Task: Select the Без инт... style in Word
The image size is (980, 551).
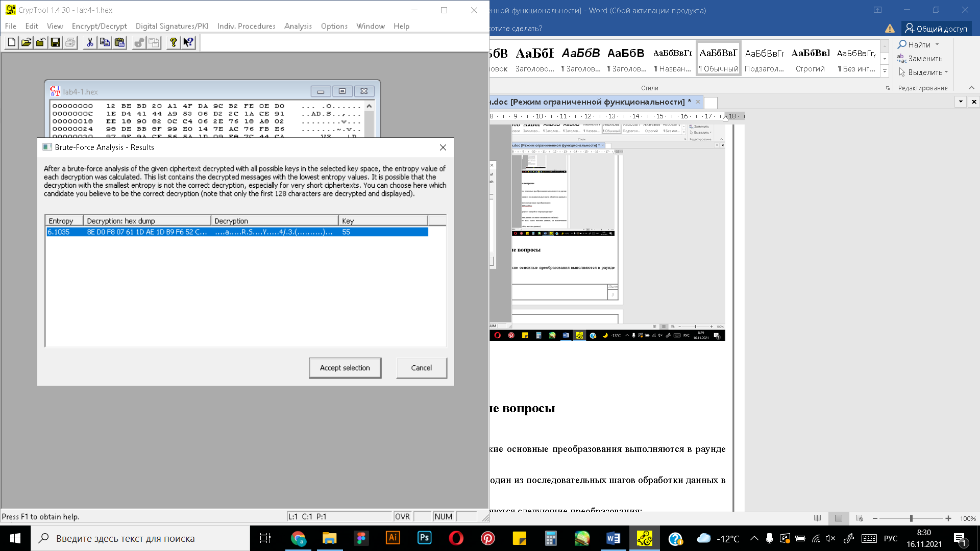Action: pyautogui.click(x=856, y=59)
